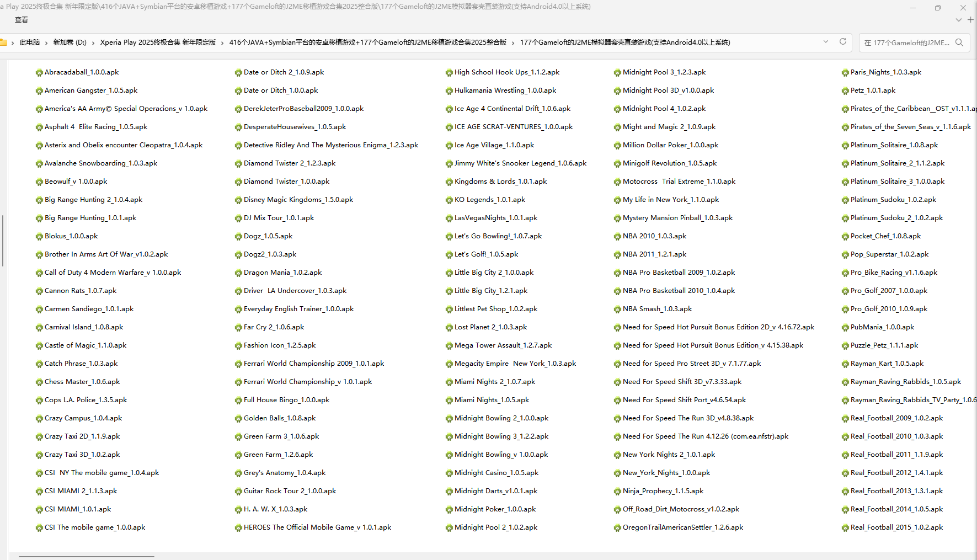Select Platinum_Sudoku_2_1.0.2.apk
977x560 pixels.
tap(896, 218)
